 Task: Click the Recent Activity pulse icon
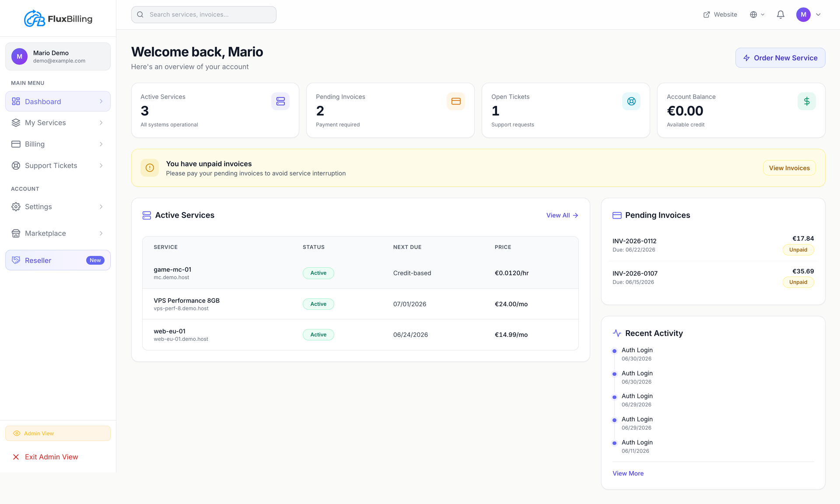[x=617, y=333]
